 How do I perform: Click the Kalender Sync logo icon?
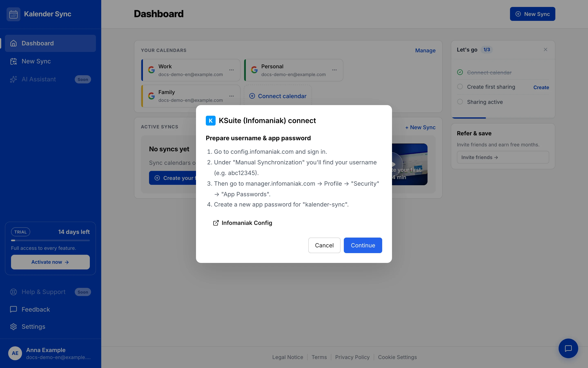point(13,14)
